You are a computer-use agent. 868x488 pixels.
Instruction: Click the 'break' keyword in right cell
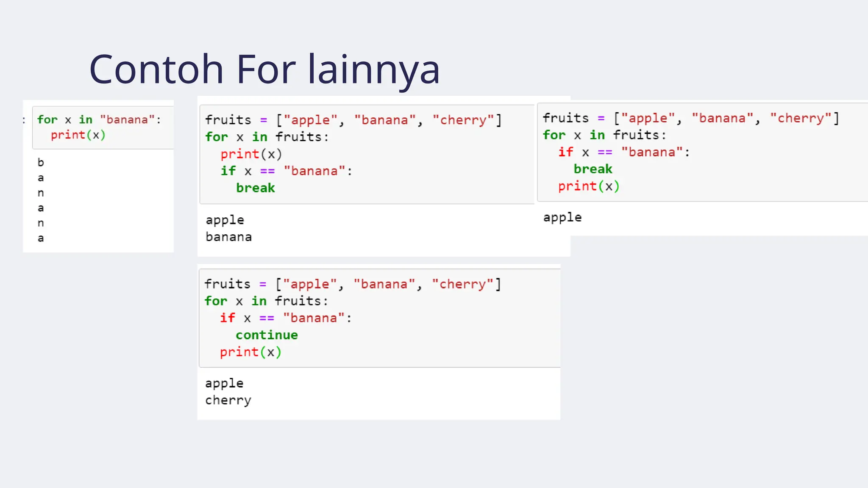593,169
